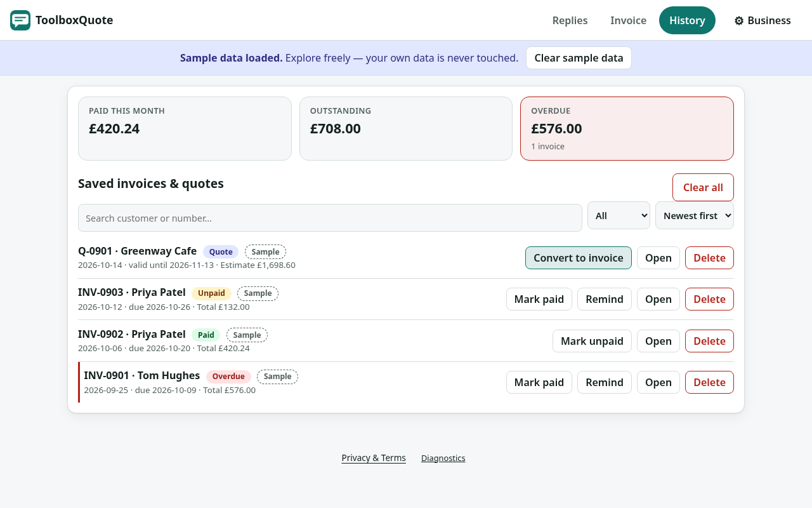
Task: Click the Clear all button
Action: pyautogui.click(x=703, y=187)
